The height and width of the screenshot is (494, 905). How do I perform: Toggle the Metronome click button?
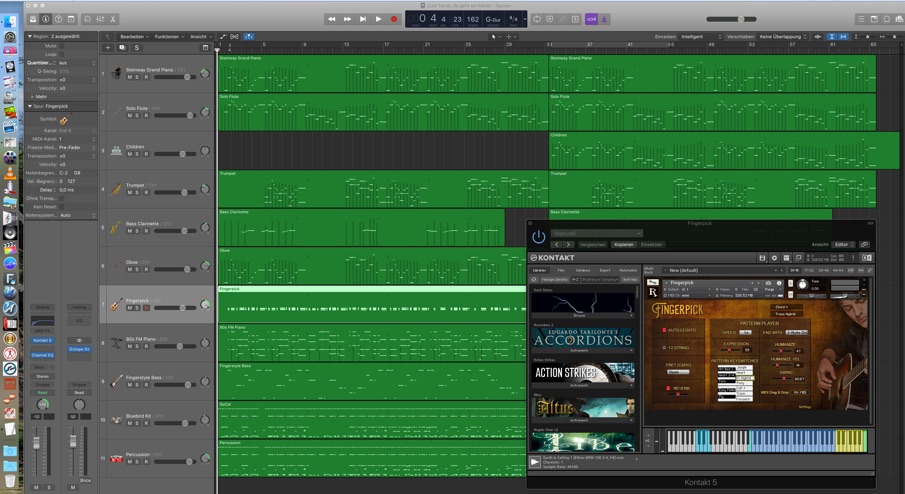(x=604, y=19)
